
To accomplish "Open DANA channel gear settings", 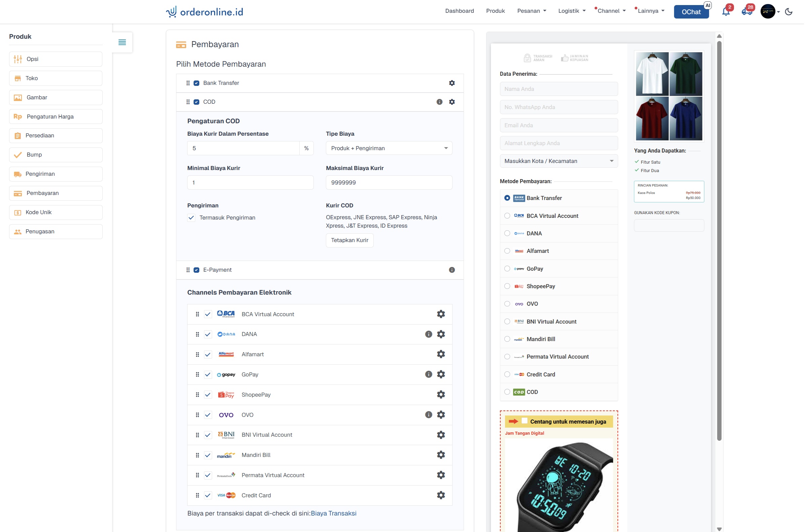I will 443,335.
